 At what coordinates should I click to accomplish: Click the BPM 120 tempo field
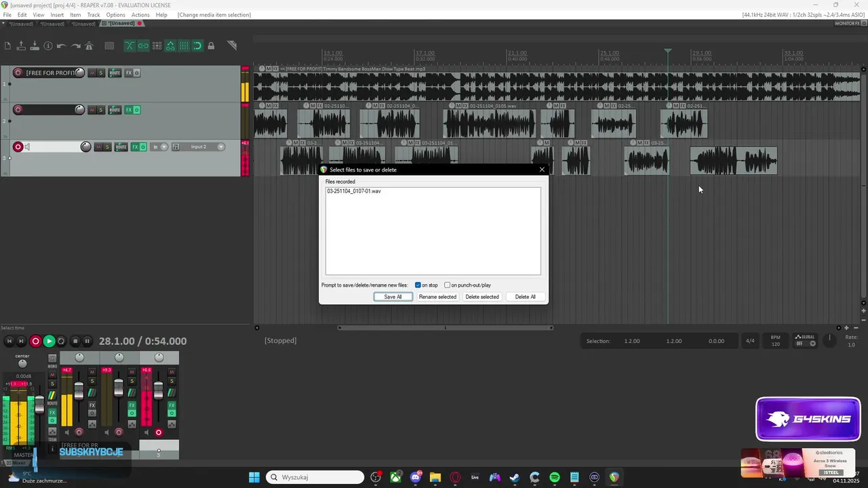(x=775, y=341)
